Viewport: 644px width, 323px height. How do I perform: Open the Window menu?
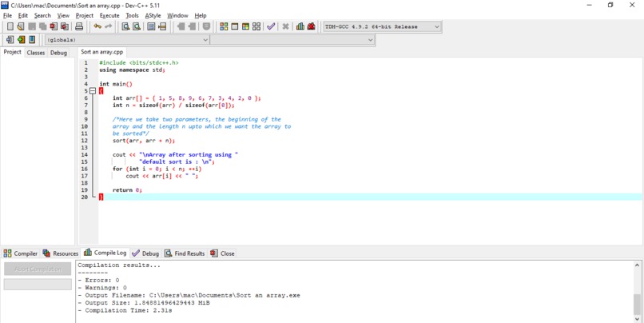click(x=177, y=16)
